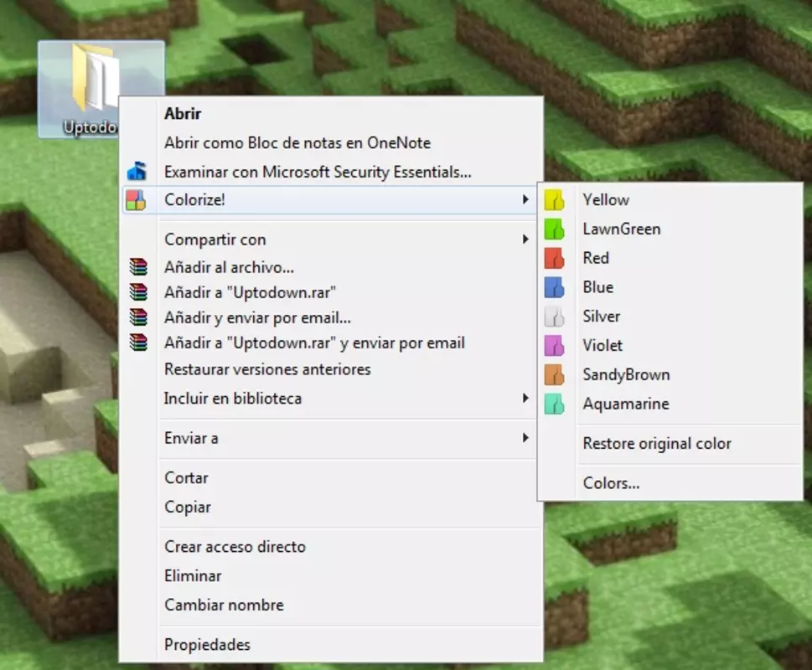Select Cambiar nombre option
This screenshot has height=670, width=812.
point(224,605)
